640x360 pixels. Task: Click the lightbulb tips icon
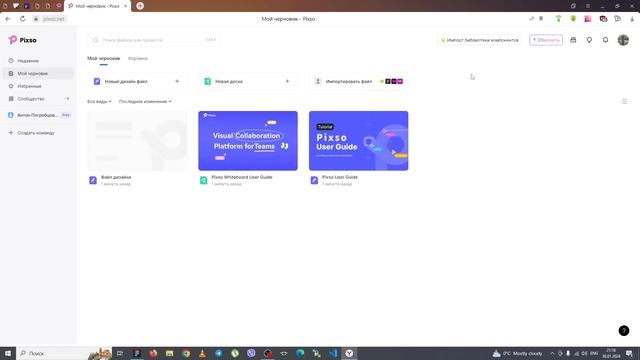[x=589, y=40]
